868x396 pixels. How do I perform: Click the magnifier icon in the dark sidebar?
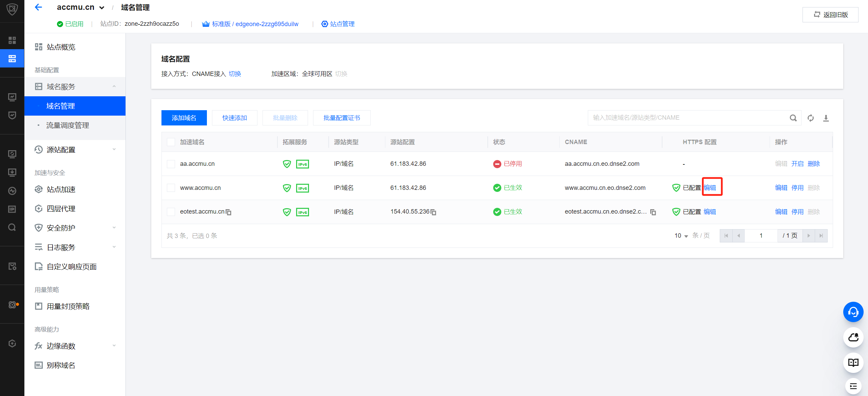point(12,227)
